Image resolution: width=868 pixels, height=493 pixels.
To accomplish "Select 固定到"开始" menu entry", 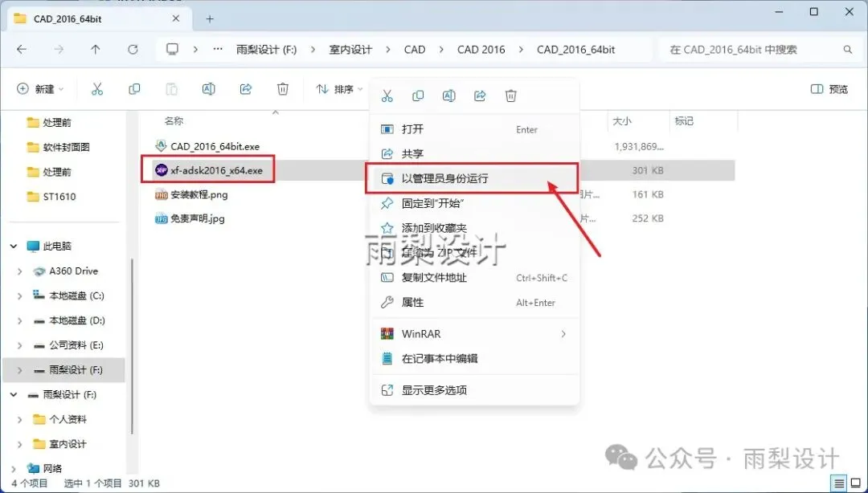I will (475, 203).
